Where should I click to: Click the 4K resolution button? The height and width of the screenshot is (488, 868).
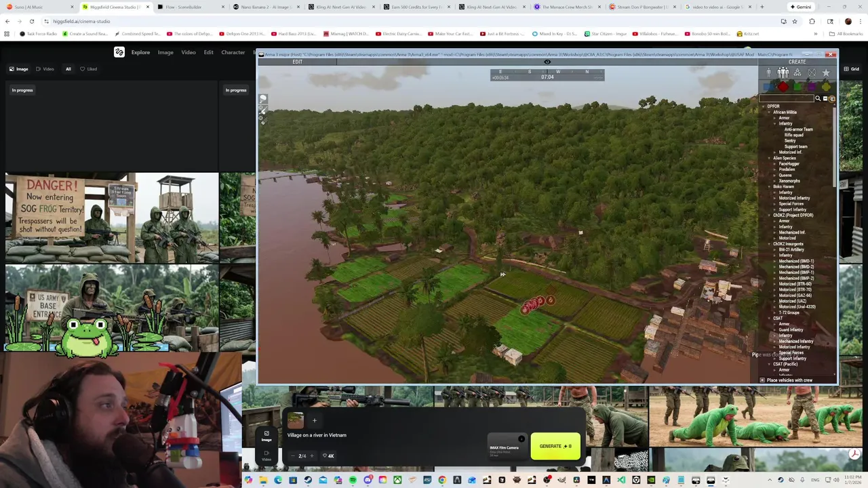tap(328, 456)
